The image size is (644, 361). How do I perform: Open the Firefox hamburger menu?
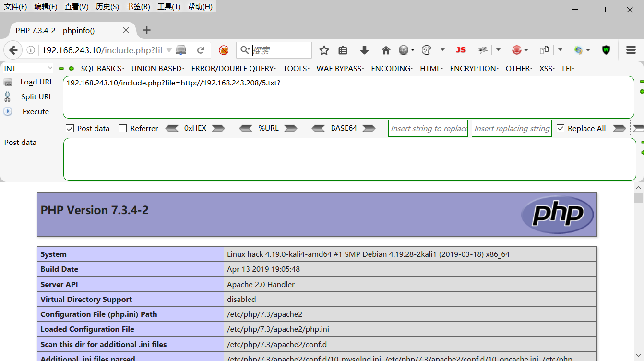click(631, 50)
